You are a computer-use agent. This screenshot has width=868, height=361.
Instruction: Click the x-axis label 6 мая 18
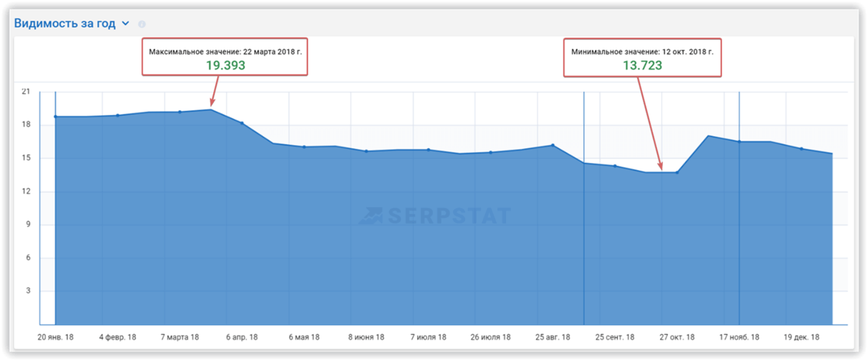click(304, 338)
